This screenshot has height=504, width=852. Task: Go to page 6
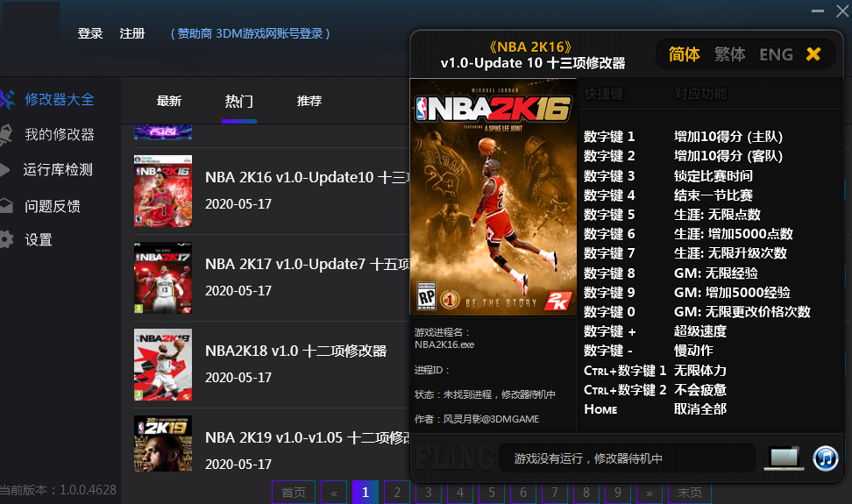523,492
